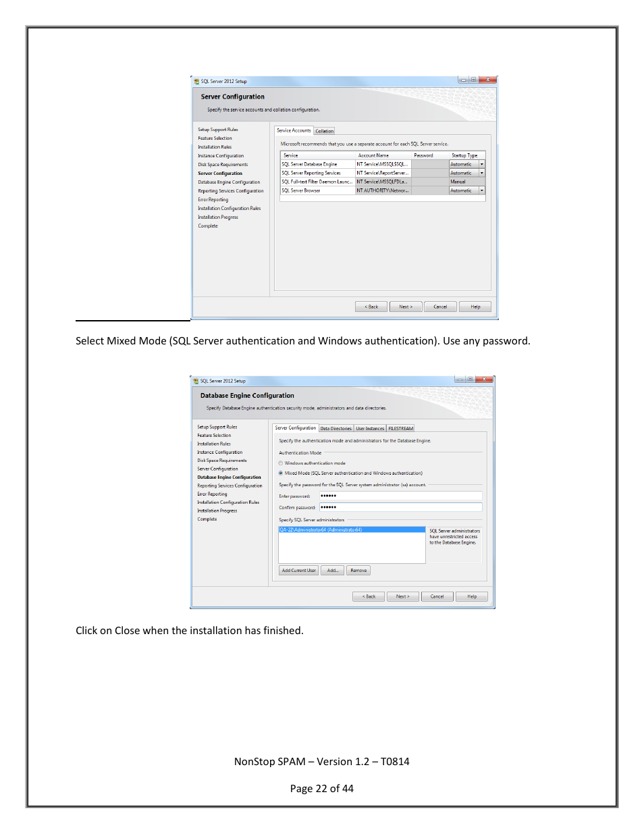Click Disk Space Requirements in Server Configuration sidebar
Screen dimensions: 644x834
pyautogui.click(x=223, y=165)
